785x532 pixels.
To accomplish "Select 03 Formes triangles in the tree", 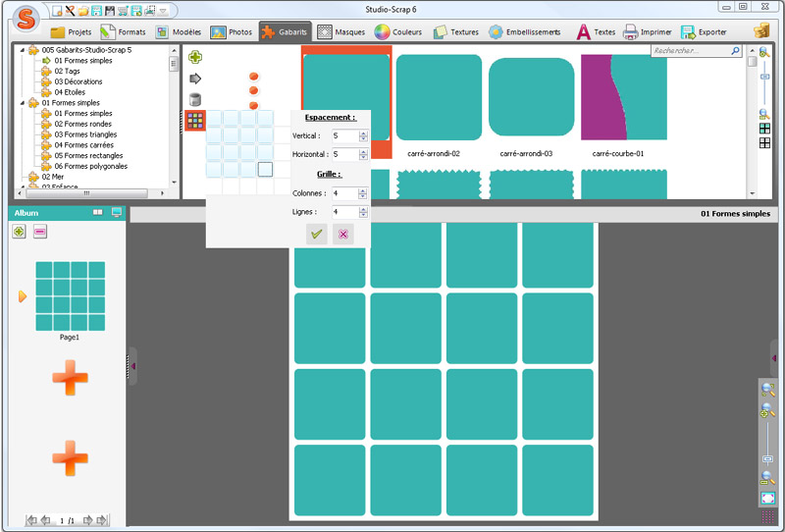I will [85, 134].
